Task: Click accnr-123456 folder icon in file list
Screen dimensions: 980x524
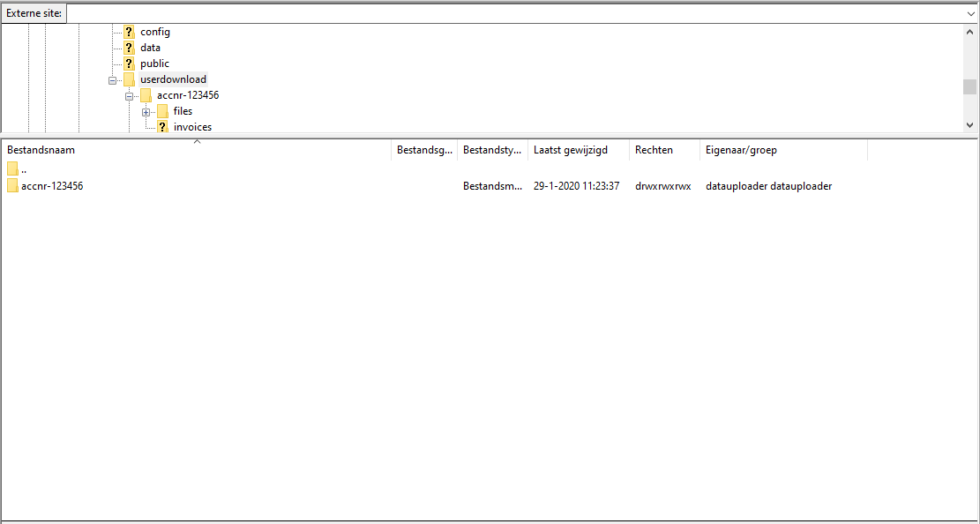Action: click(x=12, y=186)
